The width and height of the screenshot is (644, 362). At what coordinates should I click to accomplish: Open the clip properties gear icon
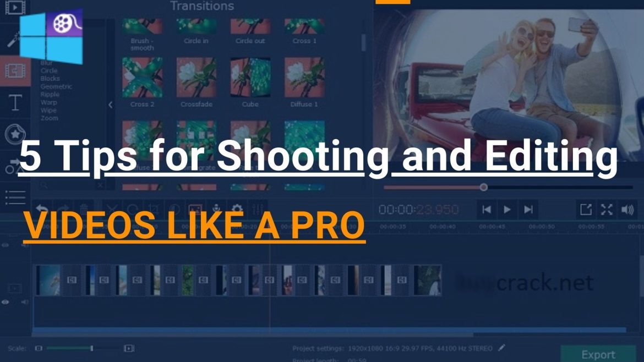coord(237,206)
